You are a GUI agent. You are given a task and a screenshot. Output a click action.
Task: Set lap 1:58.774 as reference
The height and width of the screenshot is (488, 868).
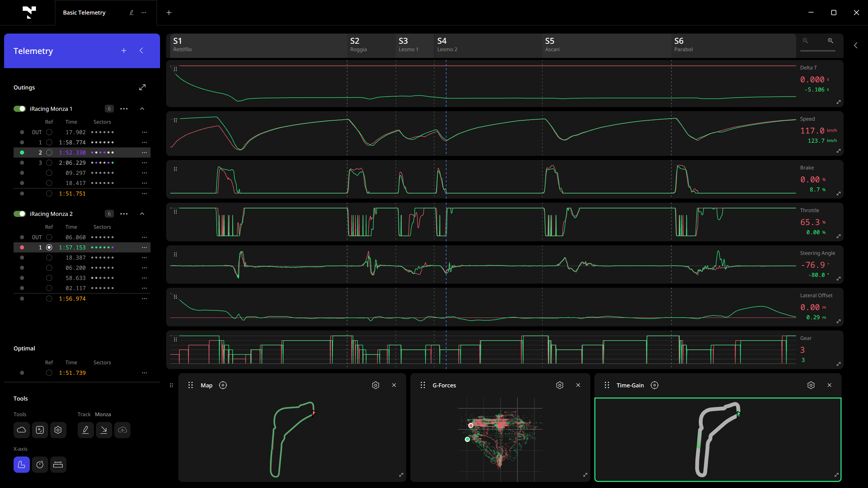click(49, 142)
